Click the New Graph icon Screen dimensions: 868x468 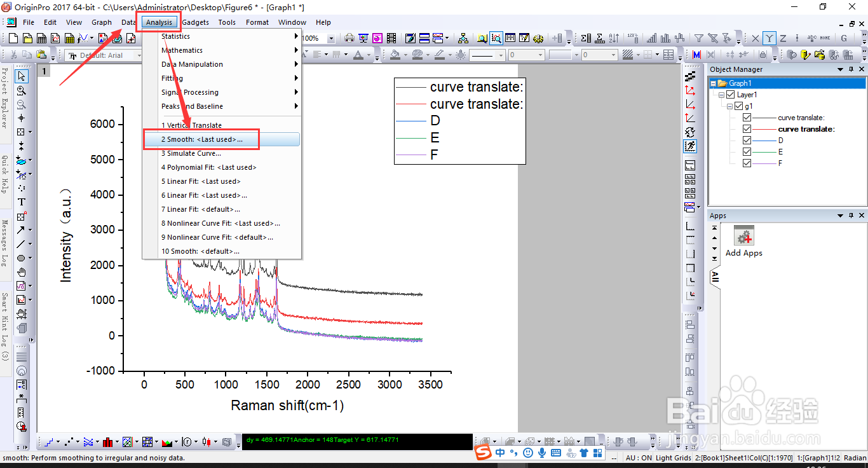55,38
